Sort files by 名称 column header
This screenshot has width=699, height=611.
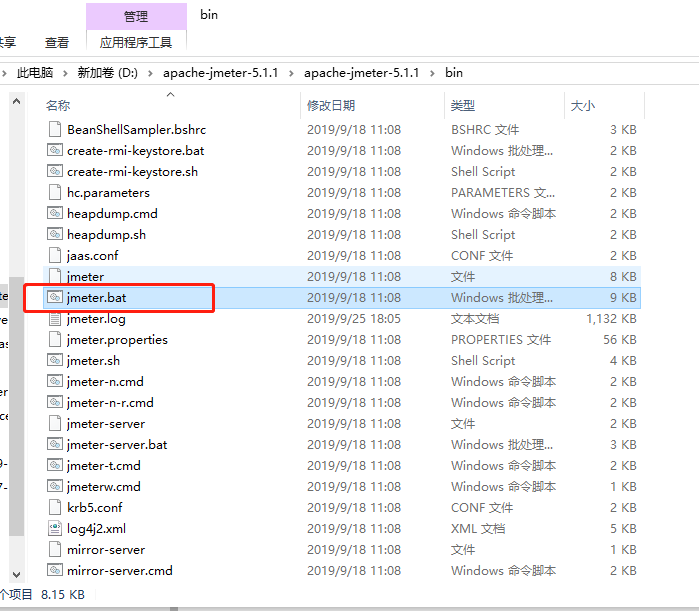pyautogui.click(x=58, y=106)
